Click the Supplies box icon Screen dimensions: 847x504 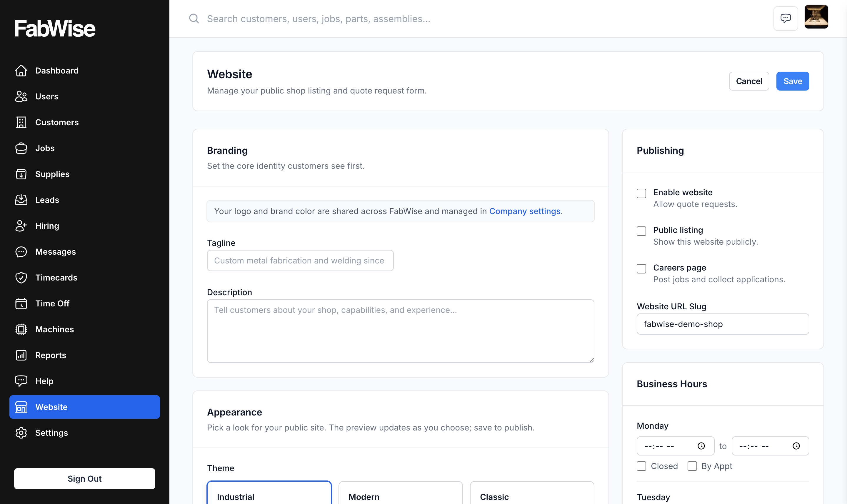pos(21,174)
